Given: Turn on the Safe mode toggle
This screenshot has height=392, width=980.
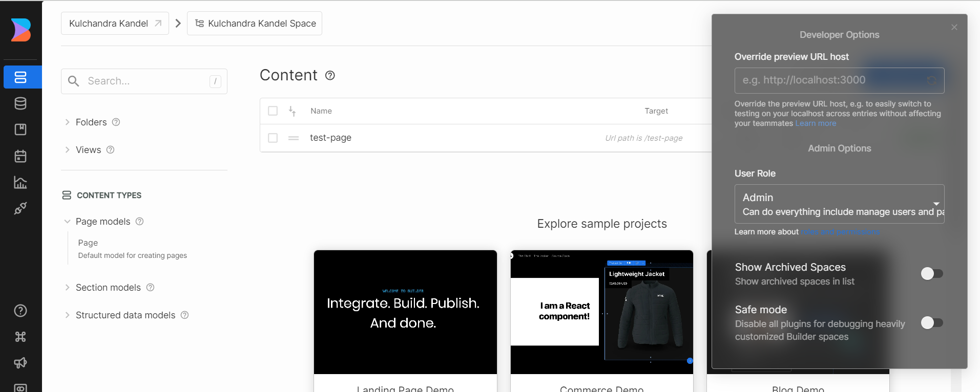Looking at the screenshot, I should (931, 322).
